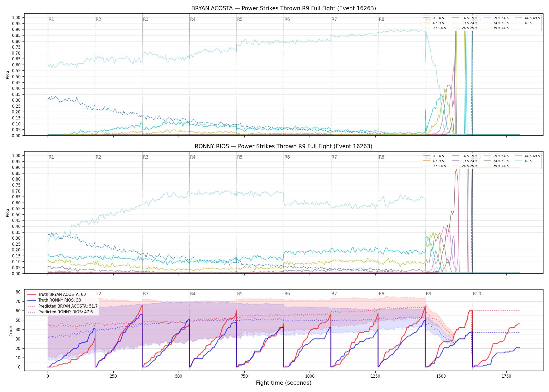
Task: Click the 1750 tick label on the time axis
Action: pos(506,376)
